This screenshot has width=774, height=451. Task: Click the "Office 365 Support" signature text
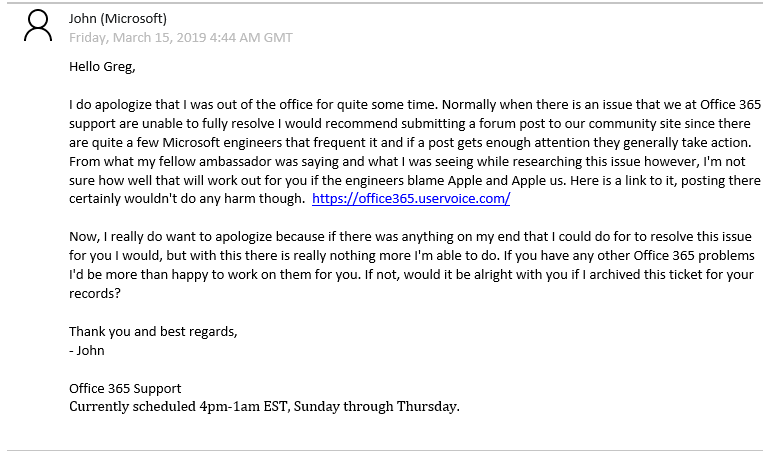125,388
